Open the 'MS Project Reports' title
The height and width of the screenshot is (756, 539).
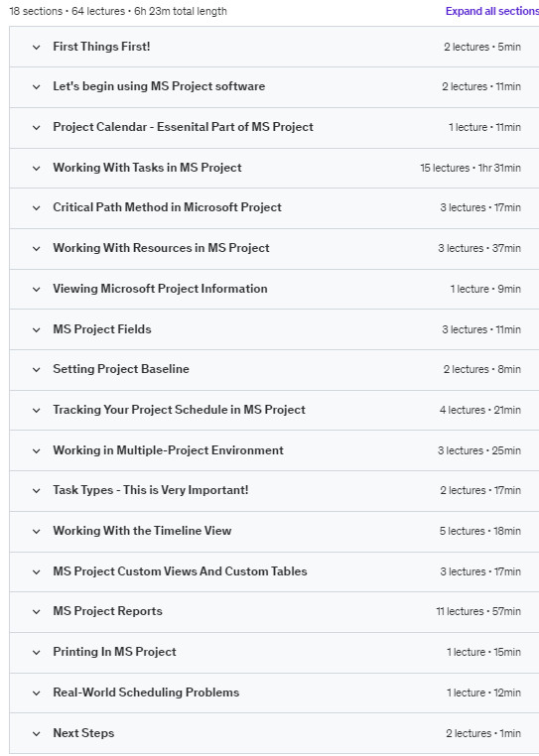pos(107,611)
